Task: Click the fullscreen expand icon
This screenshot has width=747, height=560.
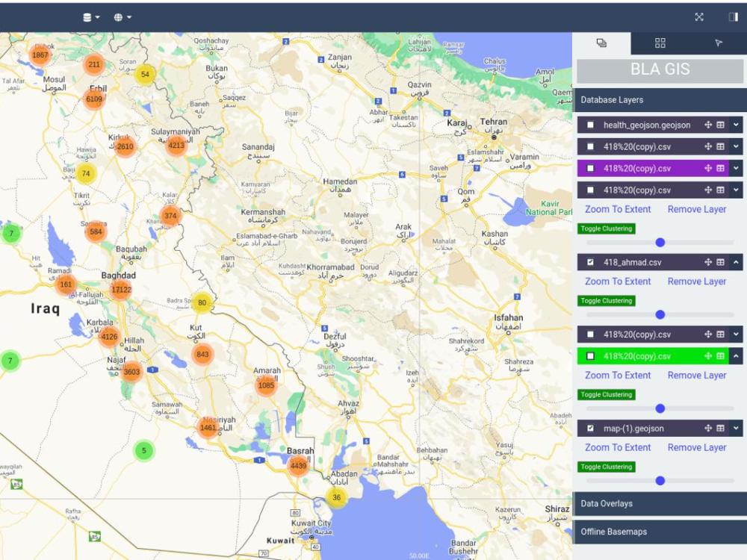Action: (699, 17)
